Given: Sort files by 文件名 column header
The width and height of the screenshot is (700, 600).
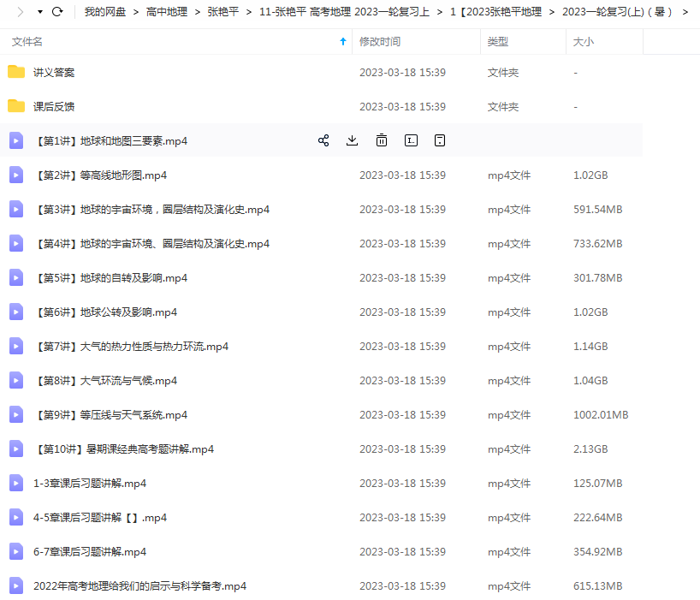Looking at the screenshot, I should click(27, 41).
